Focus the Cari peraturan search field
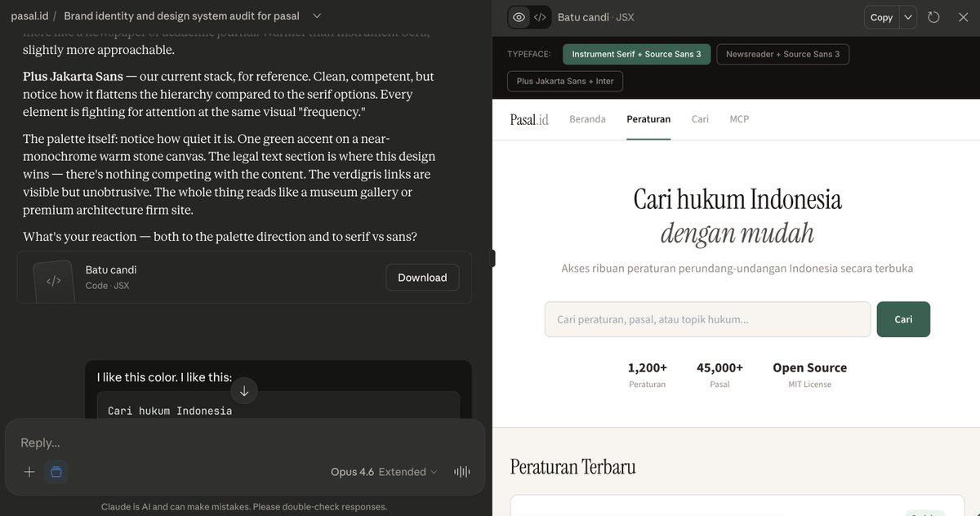Screen dimensions: 980x516 point(707,319)
